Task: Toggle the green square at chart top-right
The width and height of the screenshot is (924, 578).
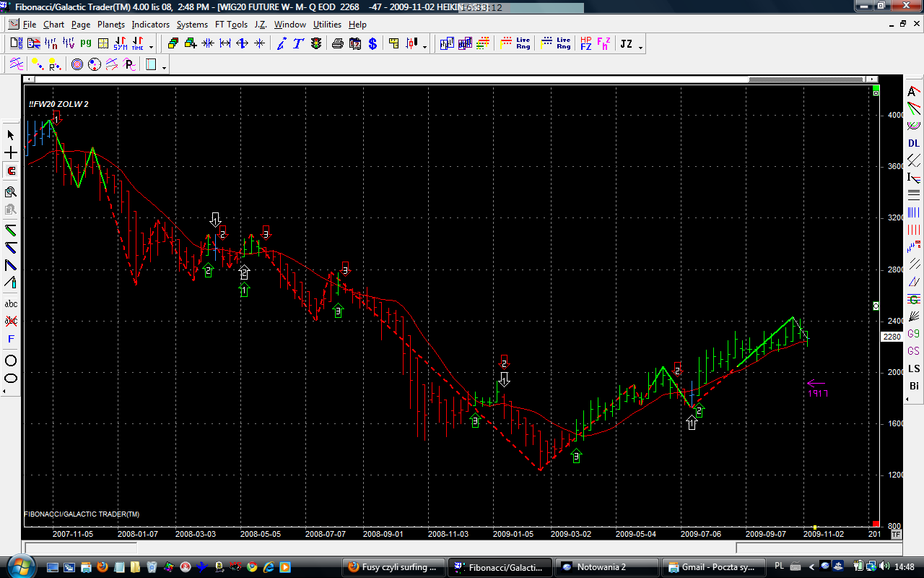Action: (x=876, y=93)
